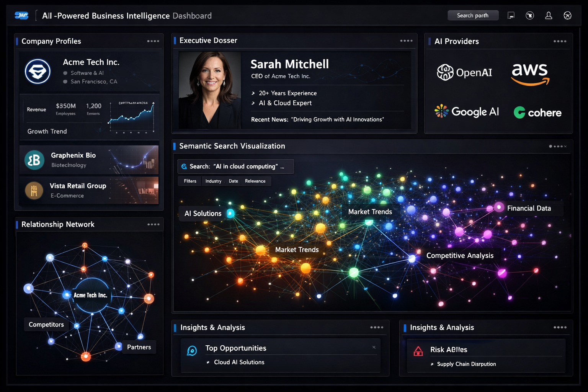The image size is (588, 392).
Task: Open the Graphenix Bio company card
Action: point(89,160)
